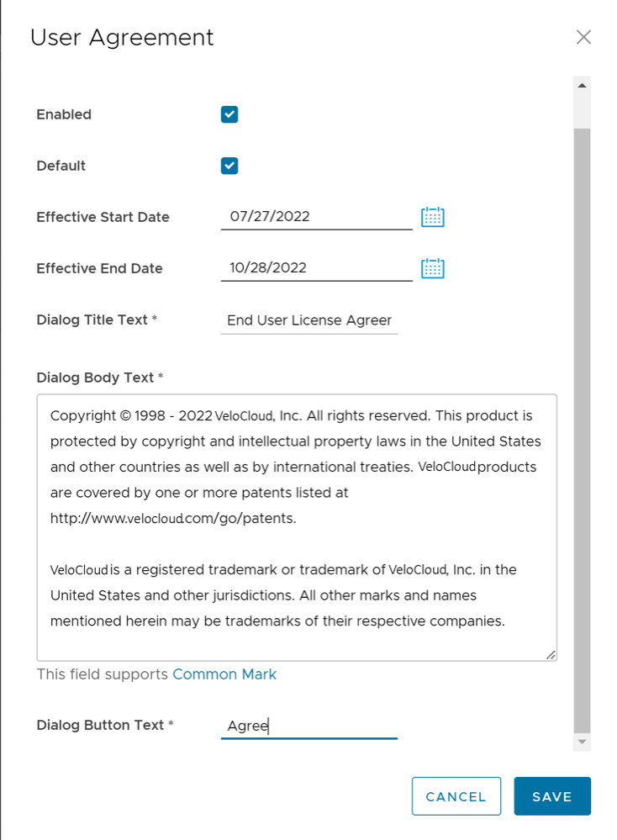617x840 pixels.
Task: Open the calendar picker for Effective End Date
Action: pyautogui.click(x=432, y=267)
